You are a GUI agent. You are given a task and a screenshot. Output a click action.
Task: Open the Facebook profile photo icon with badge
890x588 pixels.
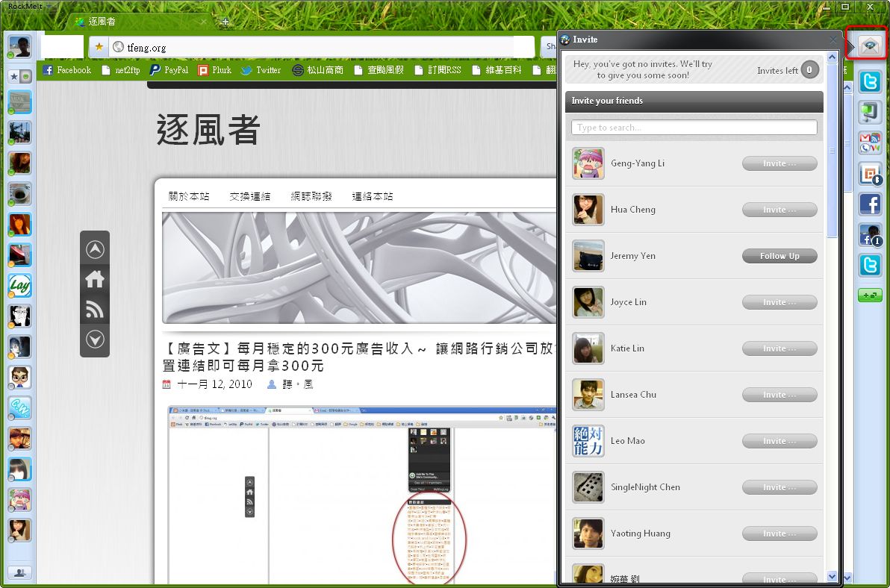[x=870, y=235]
